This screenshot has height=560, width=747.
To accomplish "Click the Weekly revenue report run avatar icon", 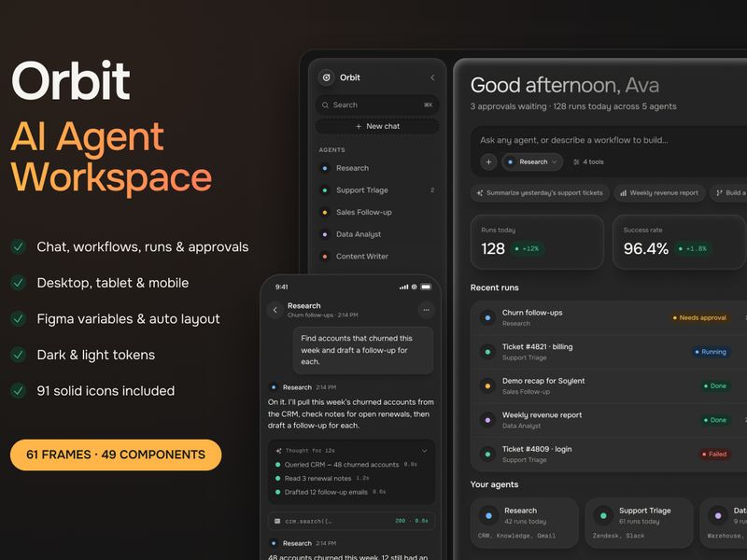I will [487, 420].
